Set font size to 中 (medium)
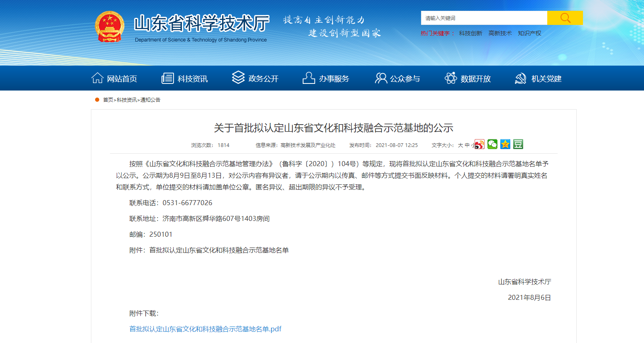The width and height of the screenshot is (644, 343). (467, 145)
